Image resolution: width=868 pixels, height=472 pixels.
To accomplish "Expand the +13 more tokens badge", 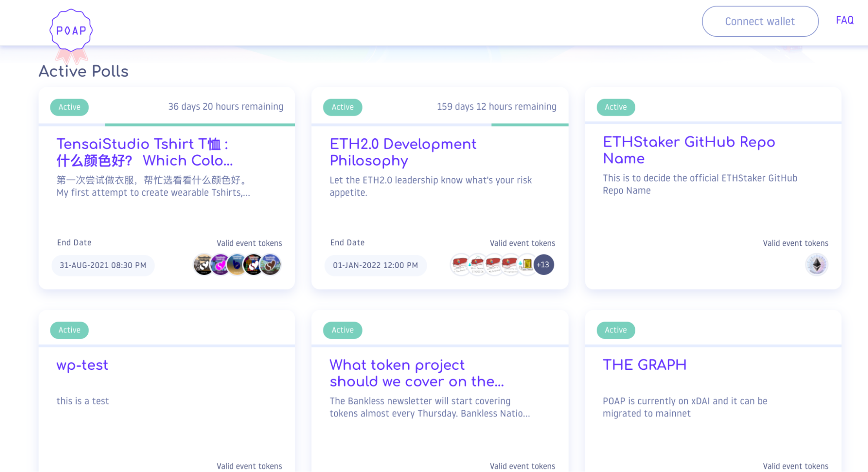I will (543, 265).
